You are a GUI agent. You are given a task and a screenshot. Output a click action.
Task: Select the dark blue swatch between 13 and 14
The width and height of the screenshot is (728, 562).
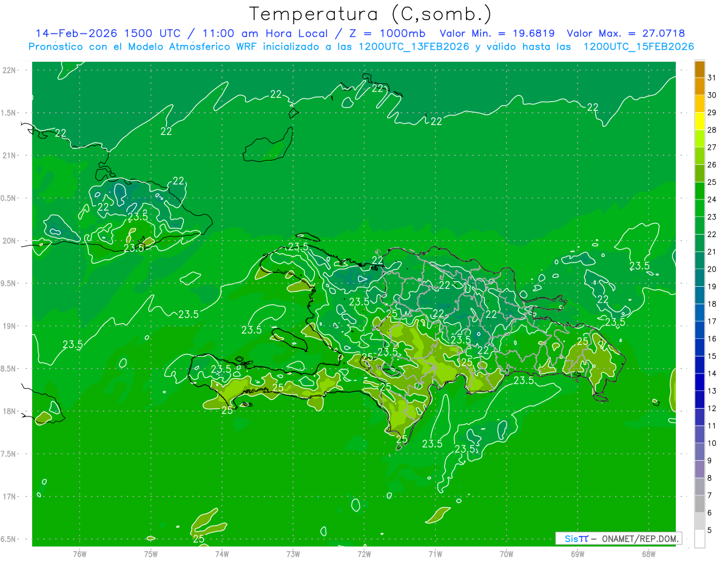click(x=699, y=383)
